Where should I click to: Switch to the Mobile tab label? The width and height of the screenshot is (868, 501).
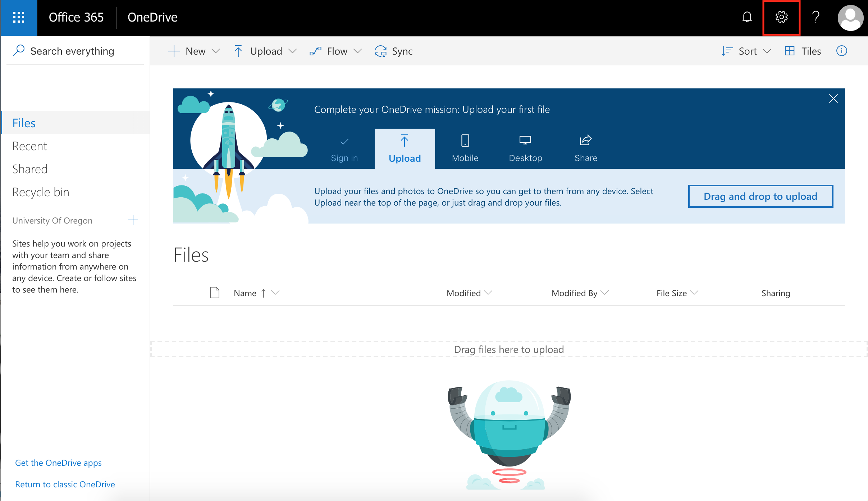click(465, 158)
